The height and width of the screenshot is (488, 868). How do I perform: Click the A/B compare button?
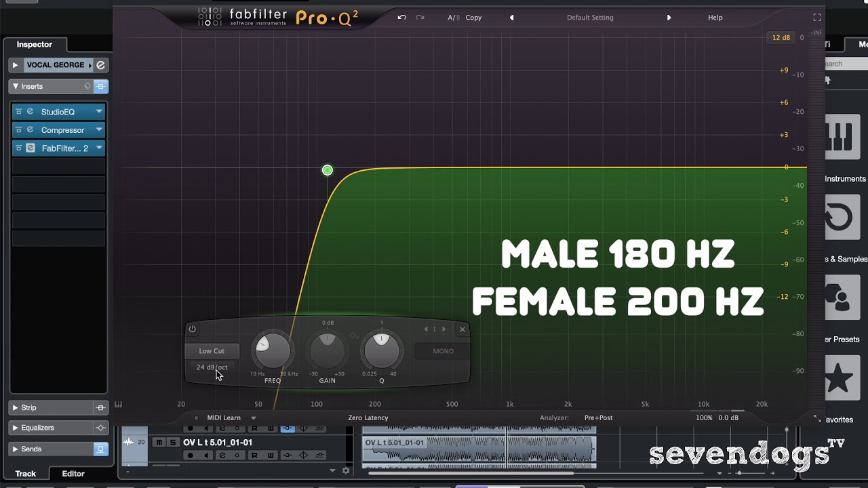454,18
